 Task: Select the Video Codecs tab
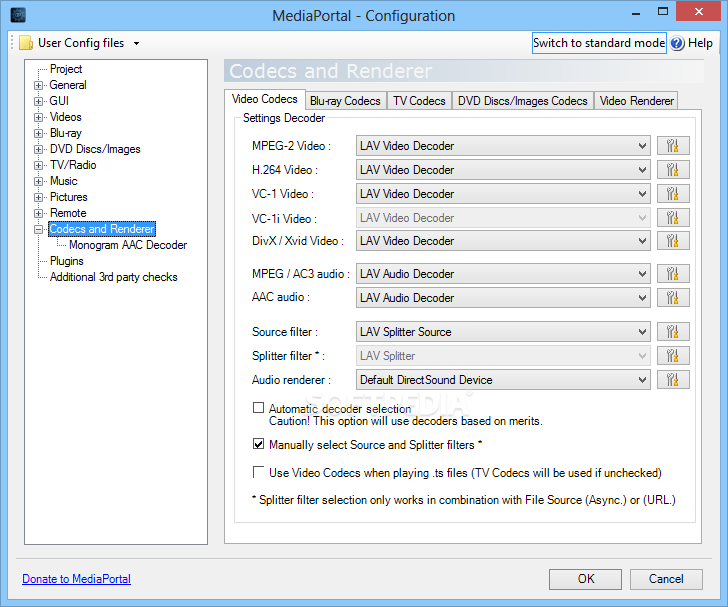pos(265,99)
